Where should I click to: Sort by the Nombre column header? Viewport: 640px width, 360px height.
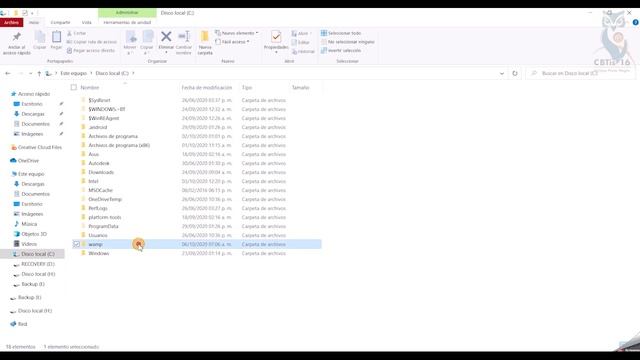[x=90, y=87]
